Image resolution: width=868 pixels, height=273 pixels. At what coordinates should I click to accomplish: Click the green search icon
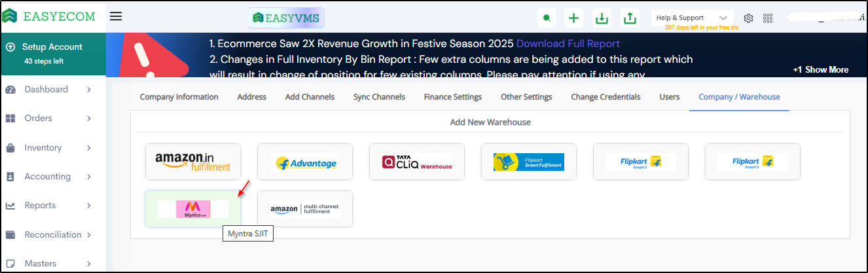(x=547, y=18)
